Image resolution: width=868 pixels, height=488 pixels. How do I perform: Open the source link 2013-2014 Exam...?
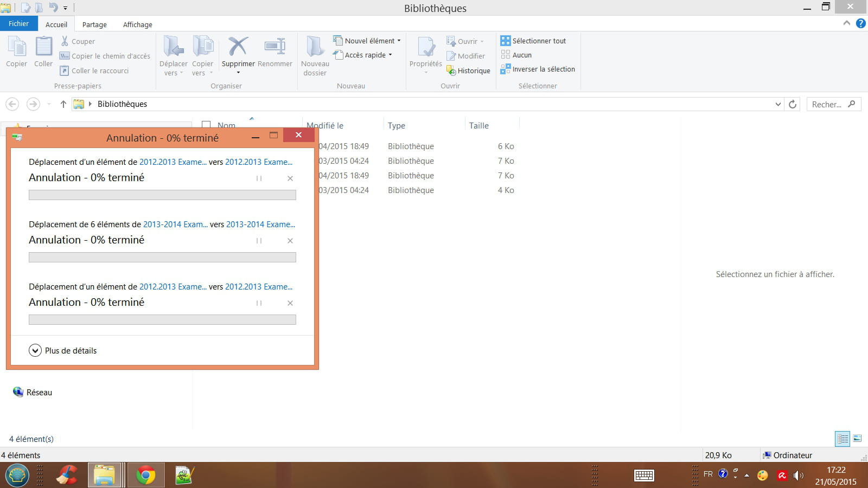[175, 224]
